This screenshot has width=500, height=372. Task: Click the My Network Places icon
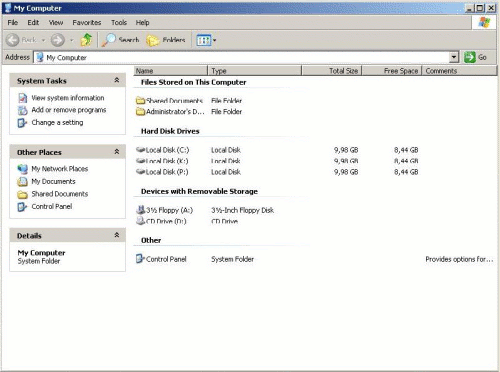(22, 169)
